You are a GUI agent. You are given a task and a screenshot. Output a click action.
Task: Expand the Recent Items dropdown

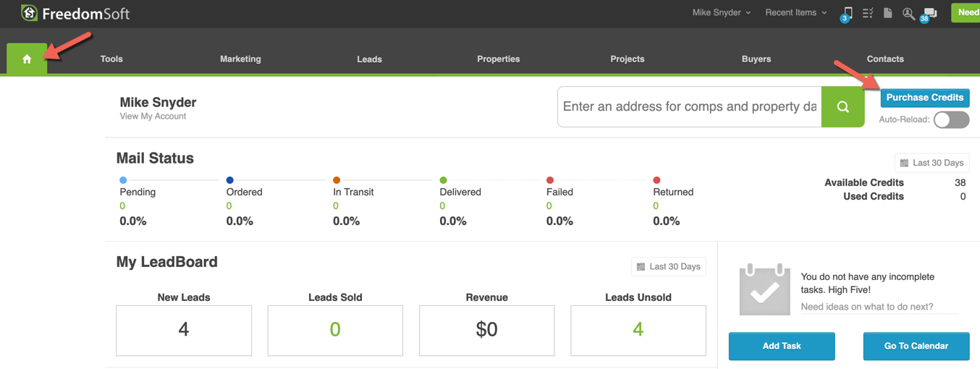795,13
